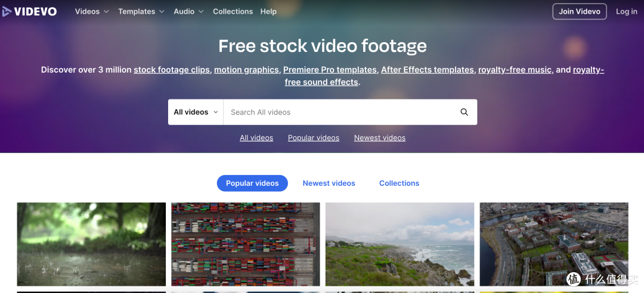The height and width of the screenshot is (293, 644).
Task: Switch to the Newest videos tab
Action: click(329, 183)
